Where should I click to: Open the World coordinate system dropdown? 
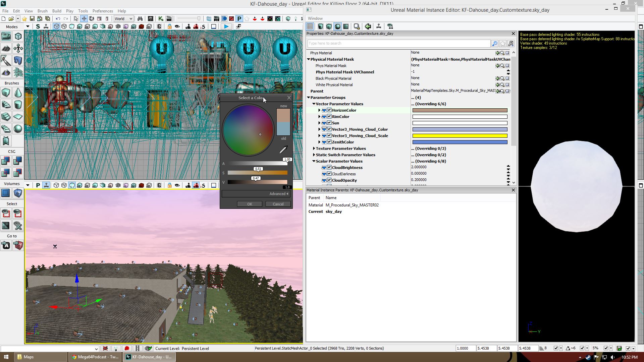point(123,19)
